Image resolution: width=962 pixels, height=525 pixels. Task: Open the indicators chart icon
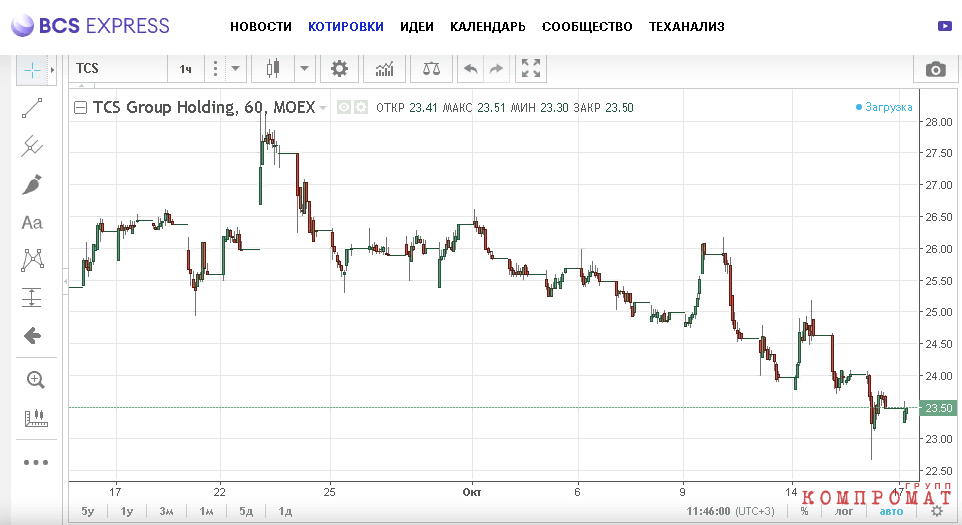coord(385,69)
